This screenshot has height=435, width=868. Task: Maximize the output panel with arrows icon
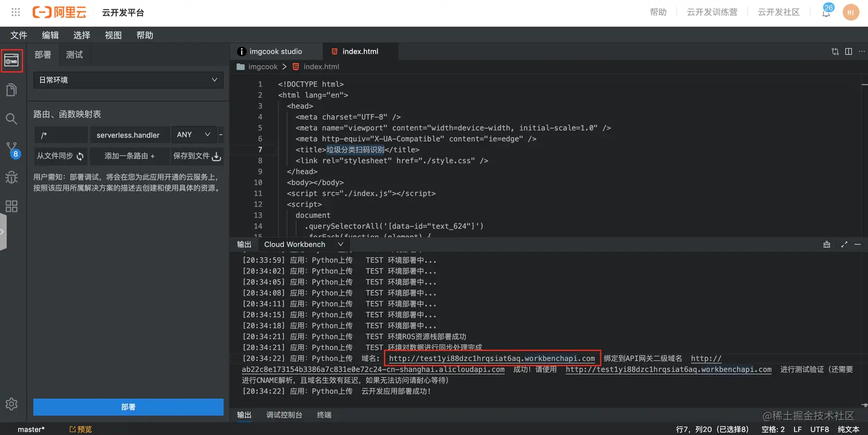coord(844,244)
